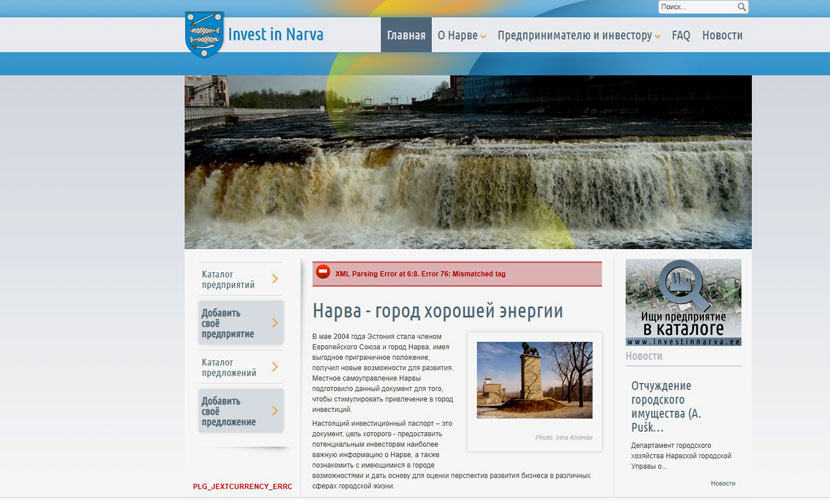
Task: Click the arrow beside Каталог предприятий
Action: (275, 279)
